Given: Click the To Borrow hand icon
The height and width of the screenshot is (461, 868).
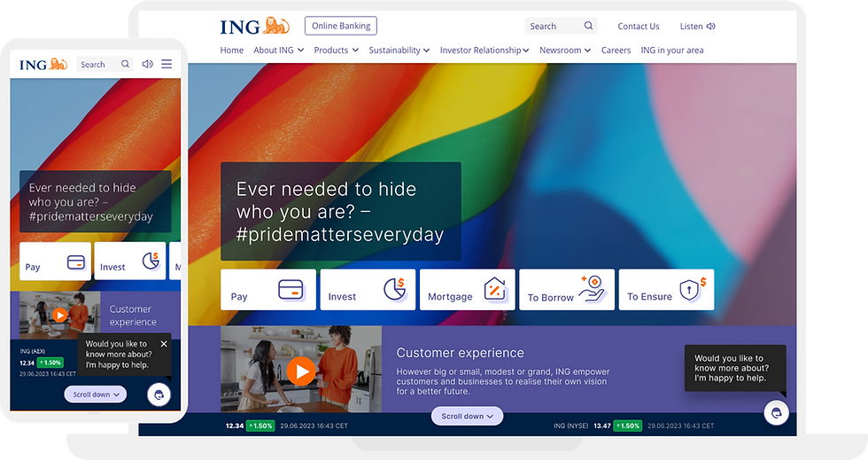Looking at the screenshot, I should pos(593,288).
